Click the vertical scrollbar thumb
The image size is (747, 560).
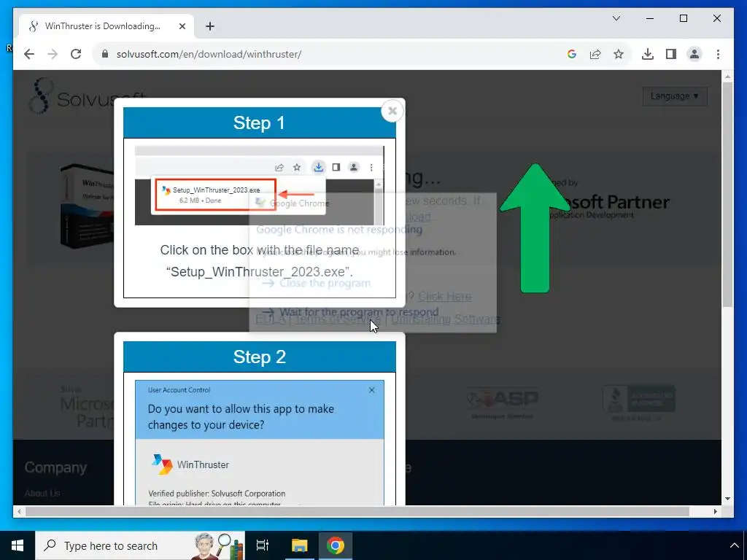(x=727, y=194)
